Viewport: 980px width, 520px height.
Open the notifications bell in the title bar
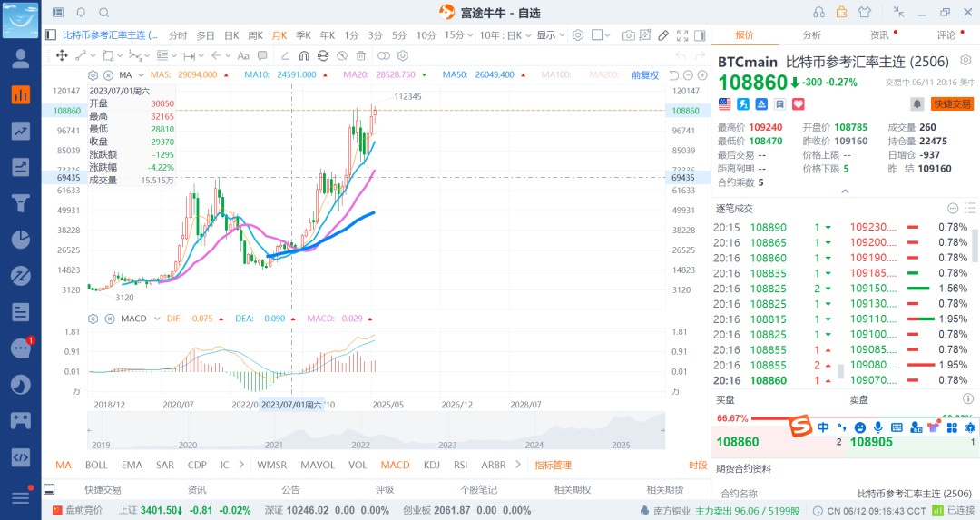point(81,13)
